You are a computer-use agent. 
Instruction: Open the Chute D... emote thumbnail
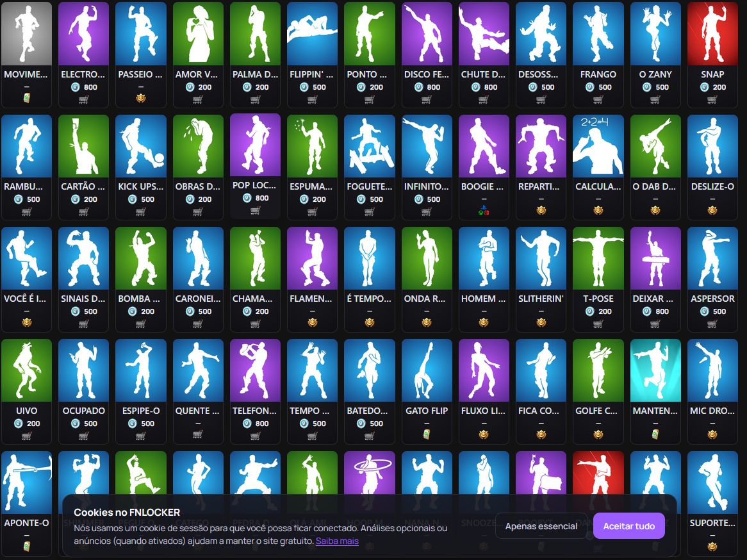(484, 33)
